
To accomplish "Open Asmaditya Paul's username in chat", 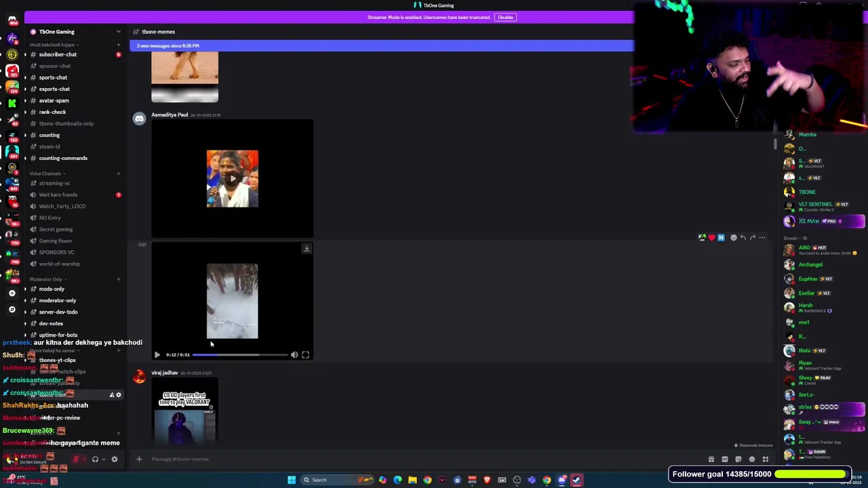I will (170, 115).
